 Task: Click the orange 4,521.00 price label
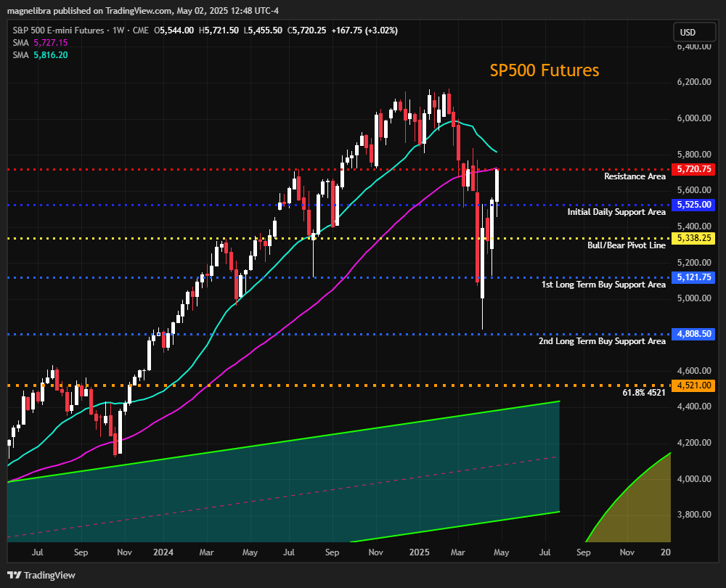point(694,385)
